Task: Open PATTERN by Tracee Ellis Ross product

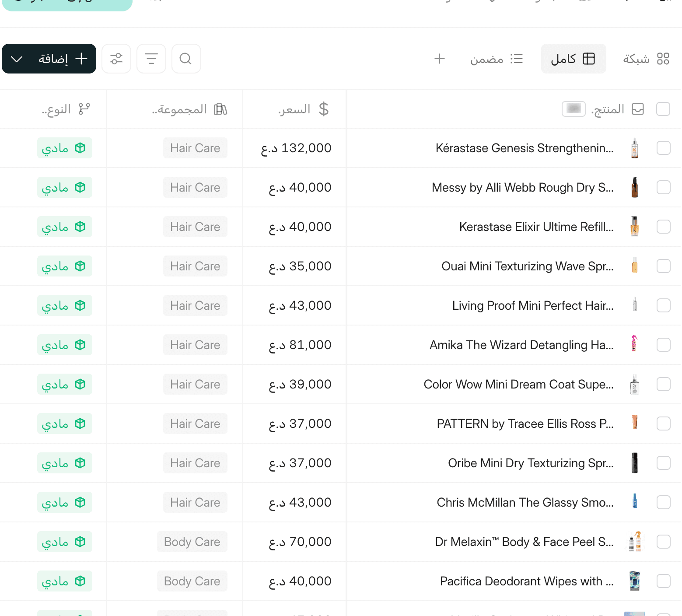Action: coord(525,424)
